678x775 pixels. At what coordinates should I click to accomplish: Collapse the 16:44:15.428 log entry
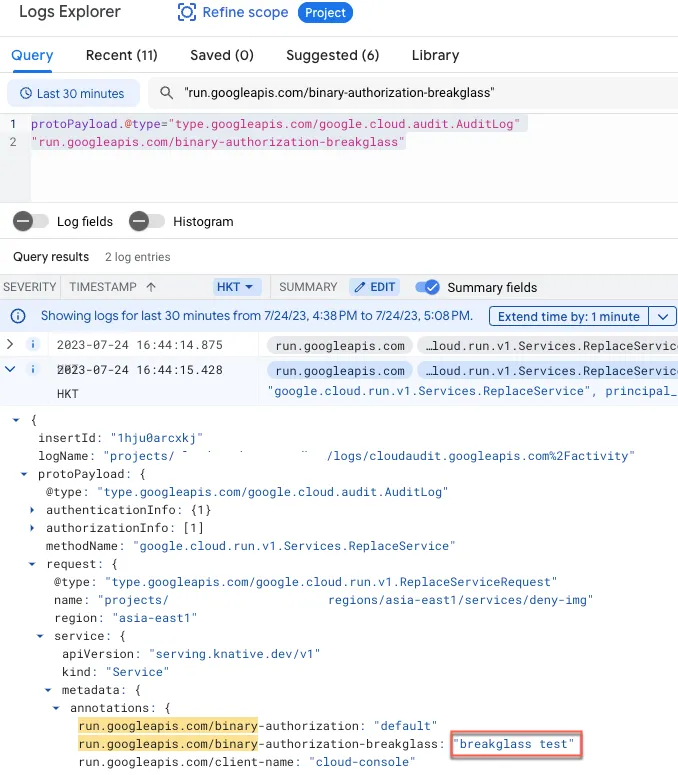(x=10, y=369)
